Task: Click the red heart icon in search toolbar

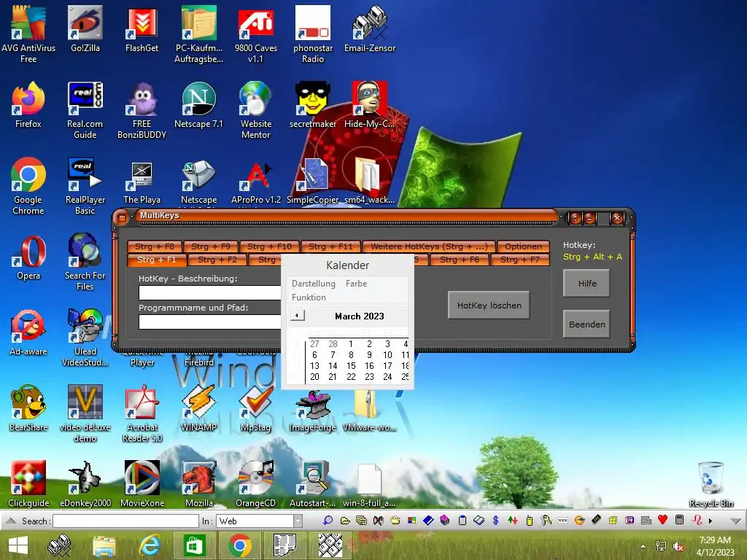Action: point(662,520)
